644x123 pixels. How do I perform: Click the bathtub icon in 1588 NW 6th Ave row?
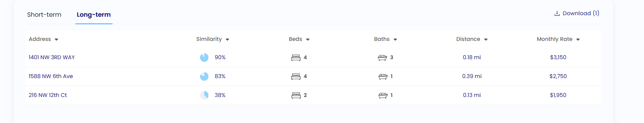(383, 77)
